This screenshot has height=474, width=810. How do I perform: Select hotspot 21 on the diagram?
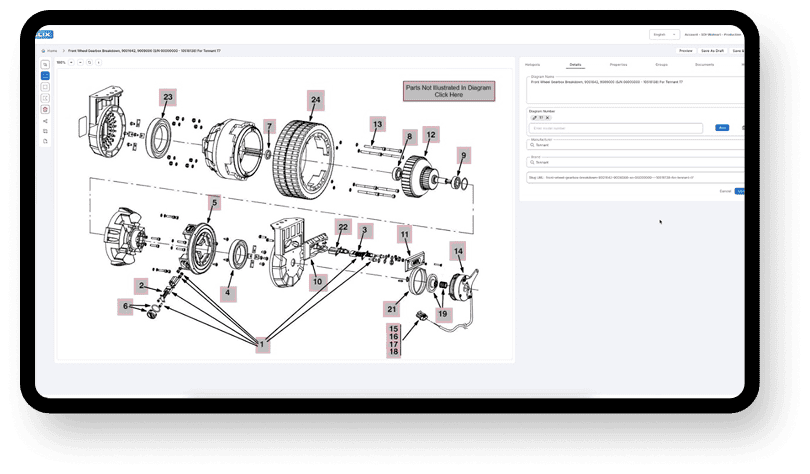[x=392, y=309]
